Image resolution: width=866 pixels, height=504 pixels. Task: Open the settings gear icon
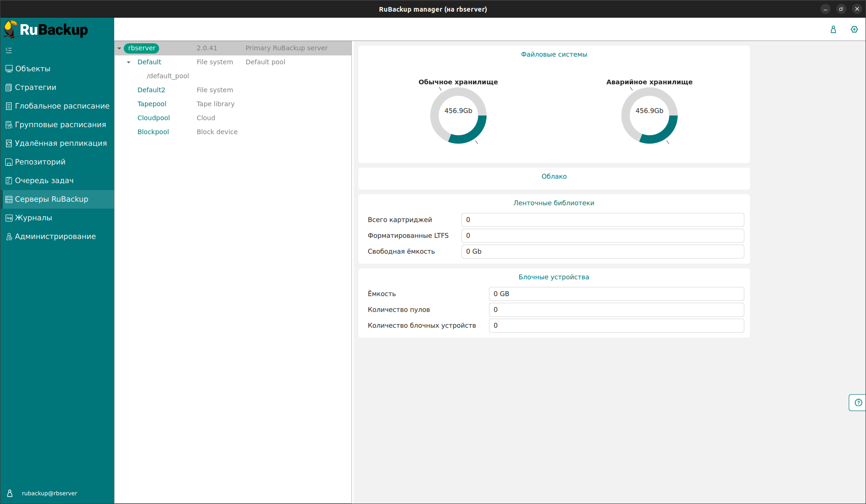pos(854,29)
